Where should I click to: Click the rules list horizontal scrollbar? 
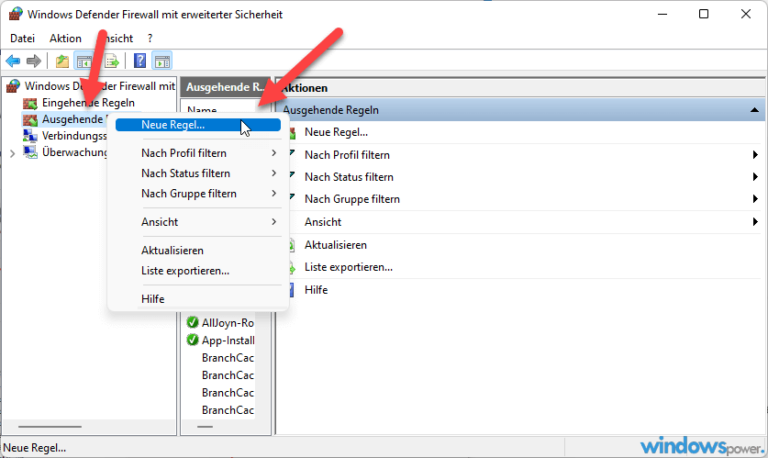click(x=205, y=427)
